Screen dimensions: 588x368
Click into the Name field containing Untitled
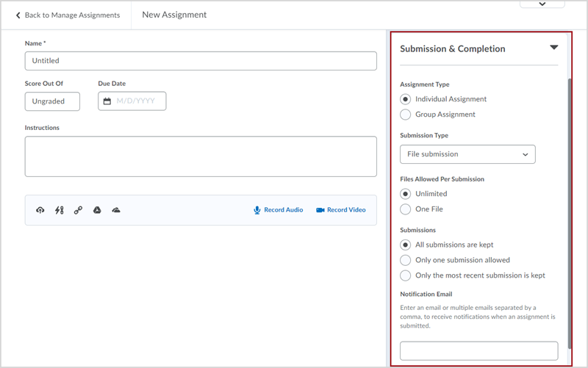pyautogui.click(x=201, y=61)
